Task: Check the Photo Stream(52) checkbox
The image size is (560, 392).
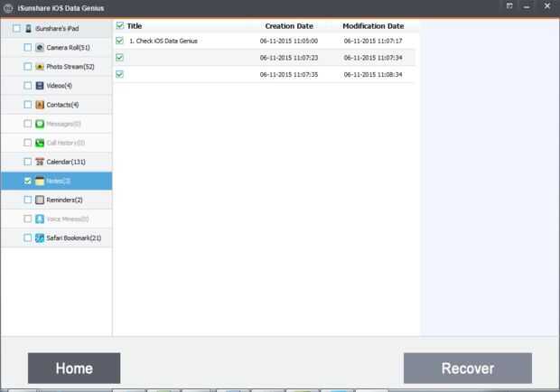Action: point(27,67)
